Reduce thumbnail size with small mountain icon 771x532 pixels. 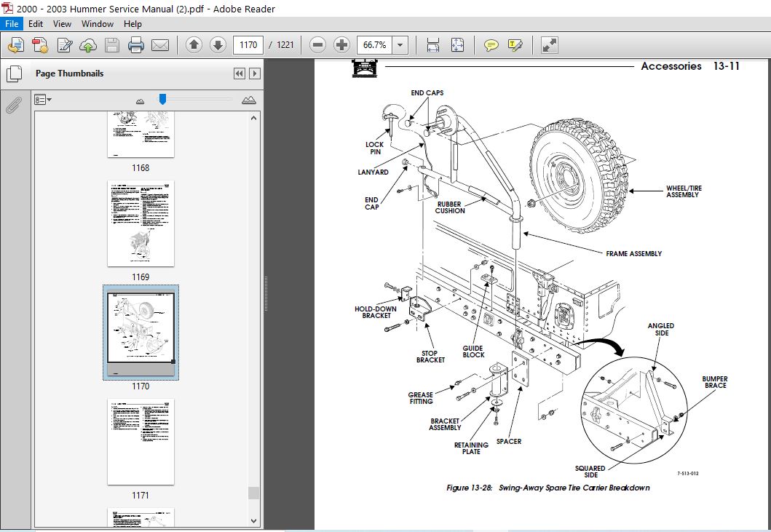(140, 100)
